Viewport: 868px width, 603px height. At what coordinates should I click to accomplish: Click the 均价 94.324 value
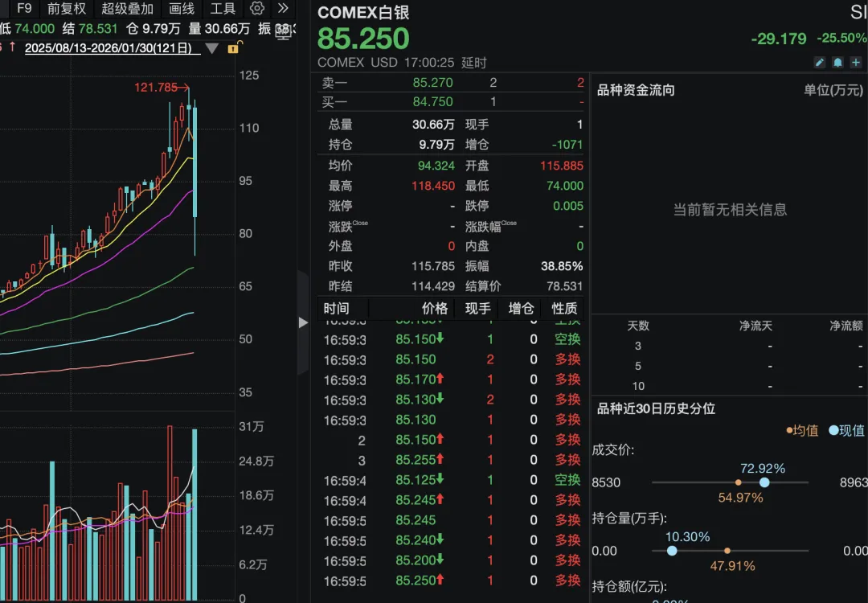[x=436, y=166]
